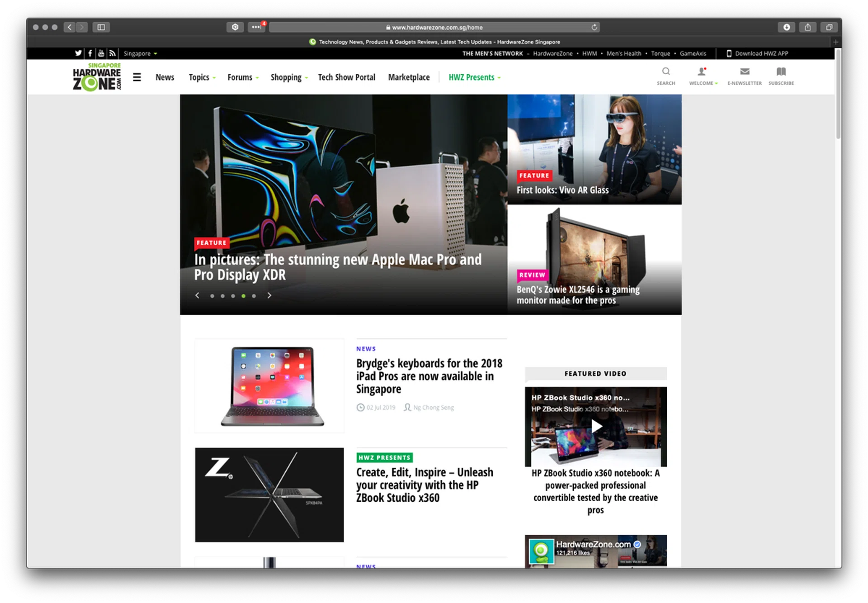Click the Subscribe magazine icon
The image size is (868, 603).
[781, 72]
